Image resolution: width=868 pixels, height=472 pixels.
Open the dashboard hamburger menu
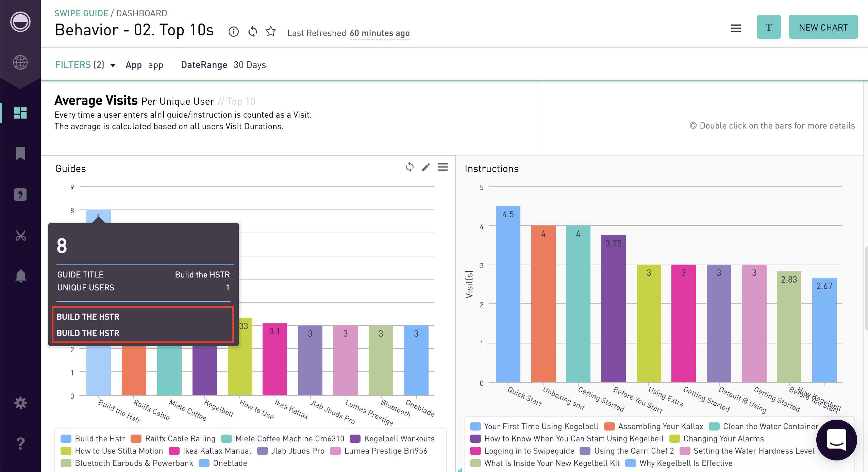coord(736,28)
